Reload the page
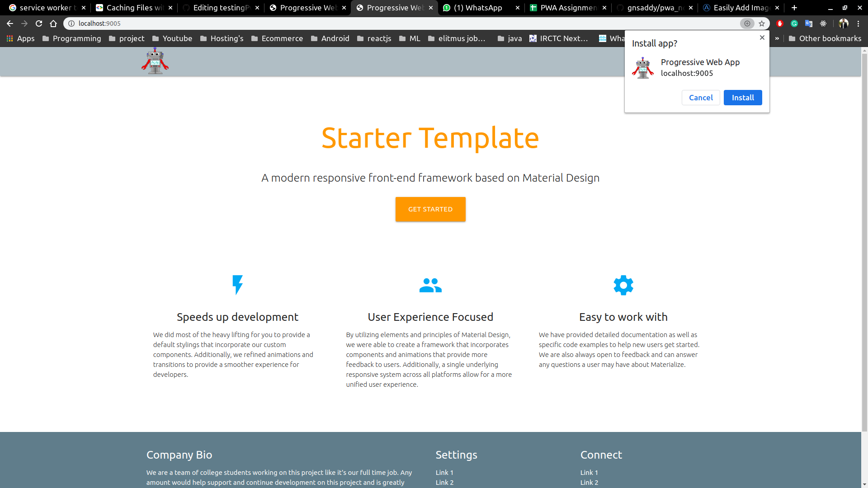This screenshot has width=868, height=488. pos(39,23)
